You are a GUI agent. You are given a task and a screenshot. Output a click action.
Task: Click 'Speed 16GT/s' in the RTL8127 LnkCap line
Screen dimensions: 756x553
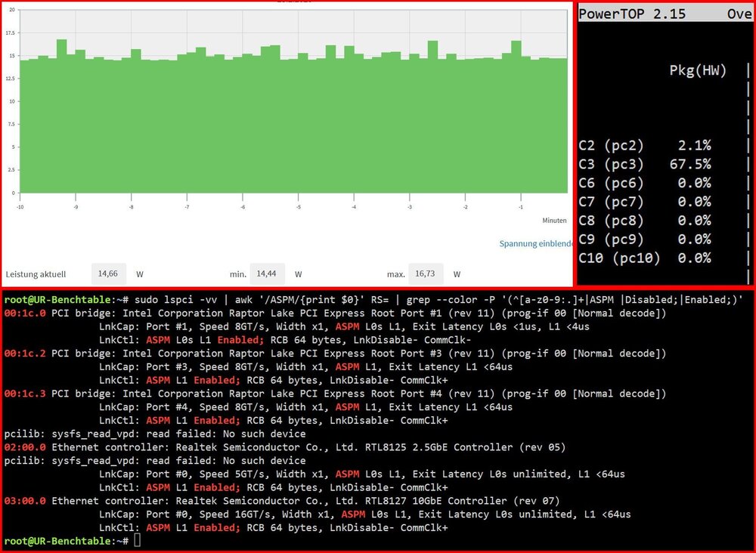[x=235, y=514]
